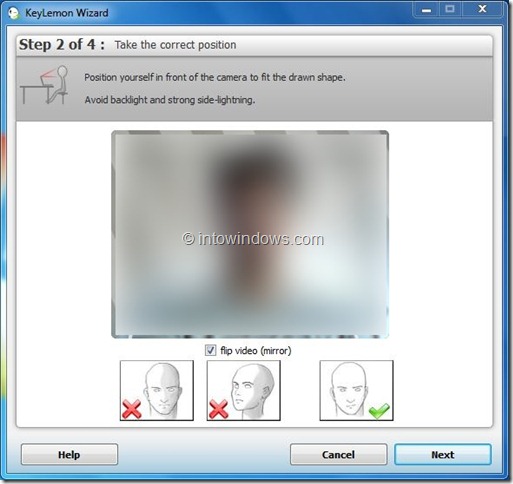
Task: Select the correct frontal face example with checkmark
Action: click(x=356, y=390)
